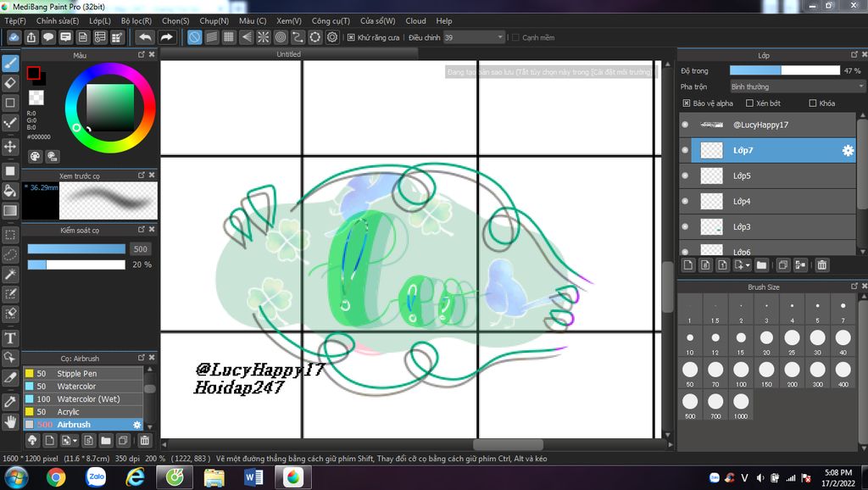
Task: Enable the curve snap guide
Action: coord(298,37)
